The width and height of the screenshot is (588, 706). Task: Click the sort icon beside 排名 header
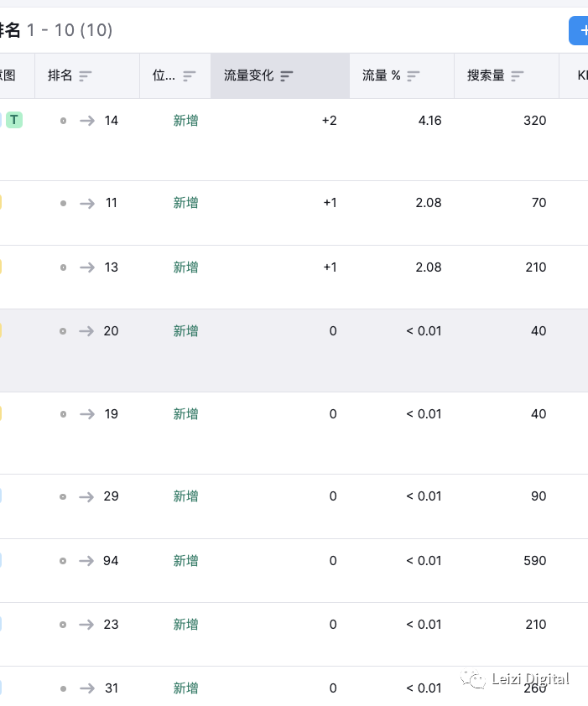[x=86, y=76]
